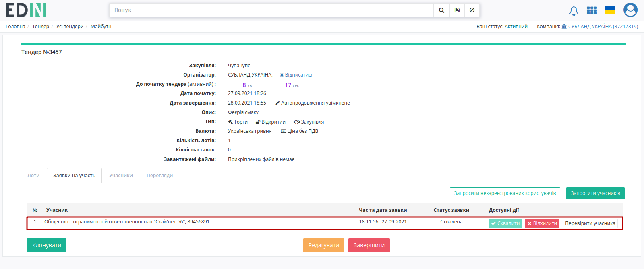Open the Учасники tab
This screenshot has height=269, width=644.
(x=121, y=176)
